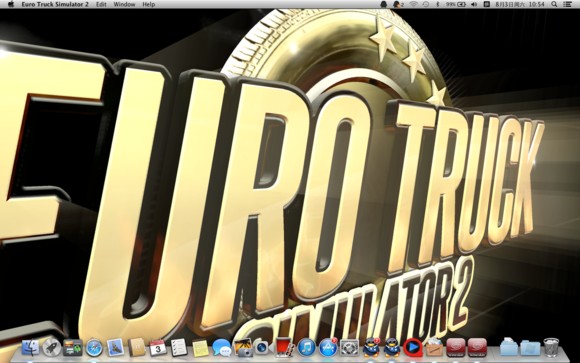Open Safari compass icon in dock
This screenshot has height=363, width=580.
(94, 348)
